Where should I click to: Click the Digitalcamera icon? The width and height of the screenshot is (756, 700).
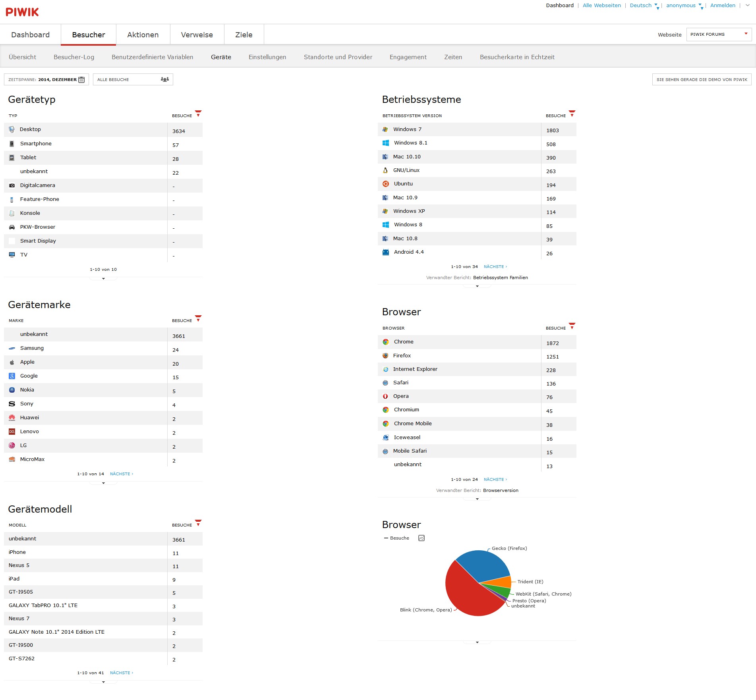click(x=12, y=185)
